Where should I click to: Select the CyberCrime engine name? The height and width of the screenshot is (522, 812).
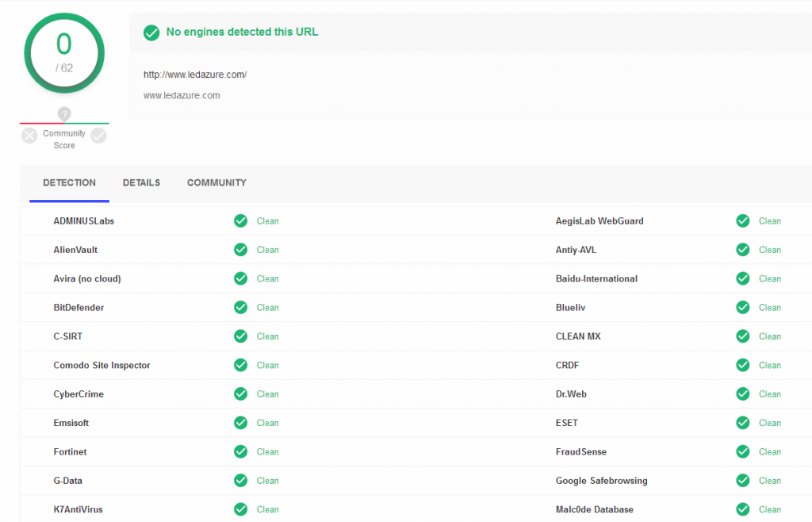(x=79, y=394)
